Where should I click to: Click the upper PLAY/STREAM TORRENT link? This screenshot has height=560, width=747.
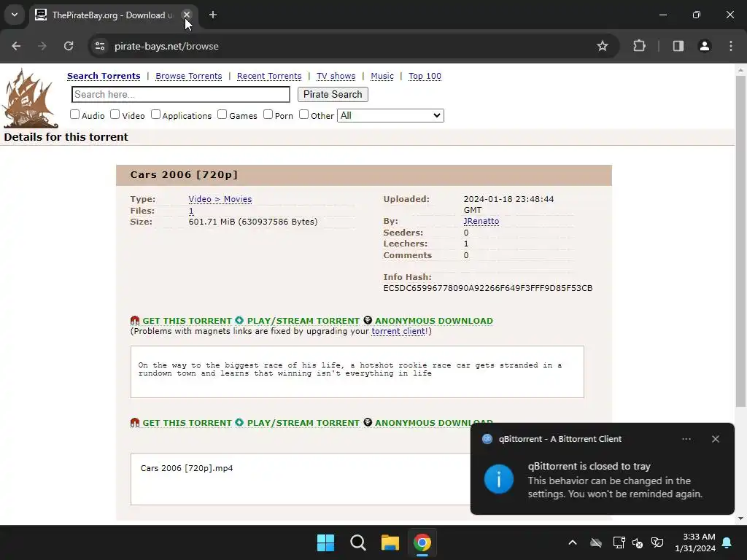[x=303, y=321]
